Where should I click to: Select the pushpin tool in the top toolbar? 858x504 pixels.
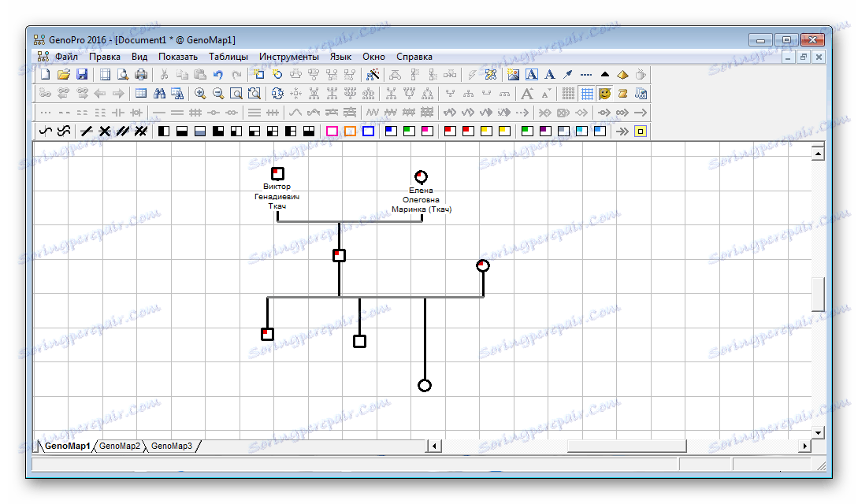568,74
